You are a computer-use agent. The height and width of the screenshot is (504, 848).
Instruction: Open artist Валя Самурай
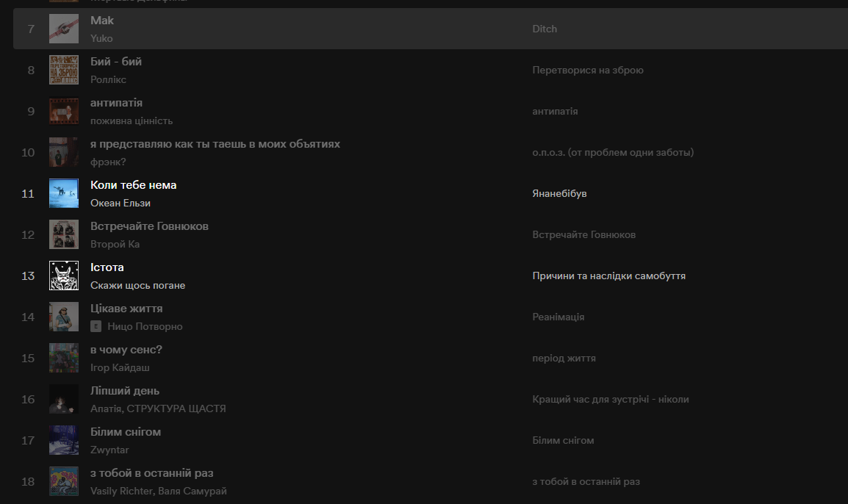193,491
